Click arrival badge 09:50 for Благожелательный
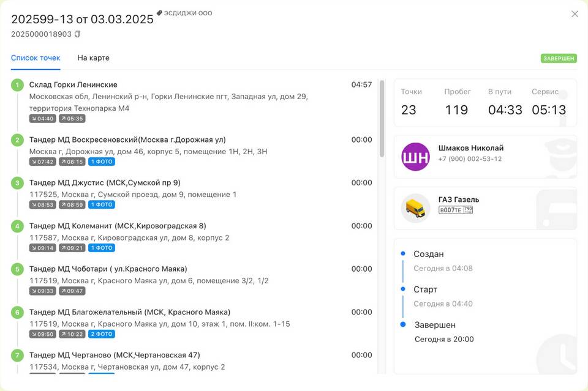 tap(43, 334)
